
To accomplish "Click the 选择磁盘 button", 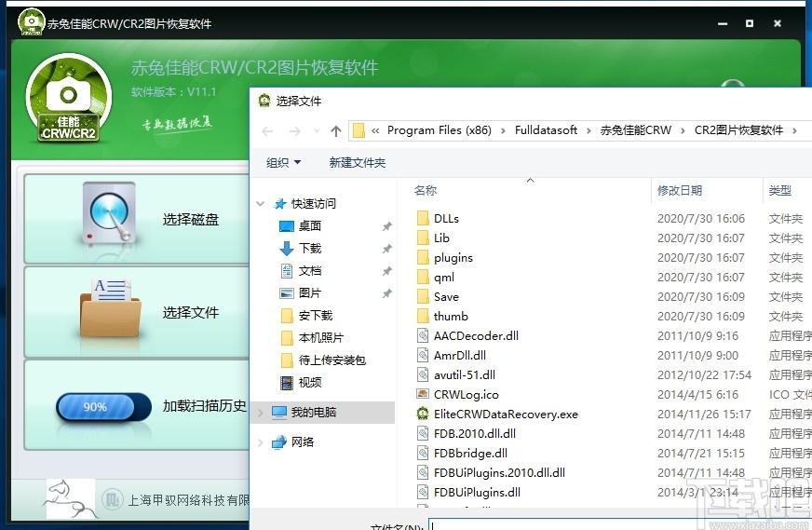I will [x=137, y=219].
